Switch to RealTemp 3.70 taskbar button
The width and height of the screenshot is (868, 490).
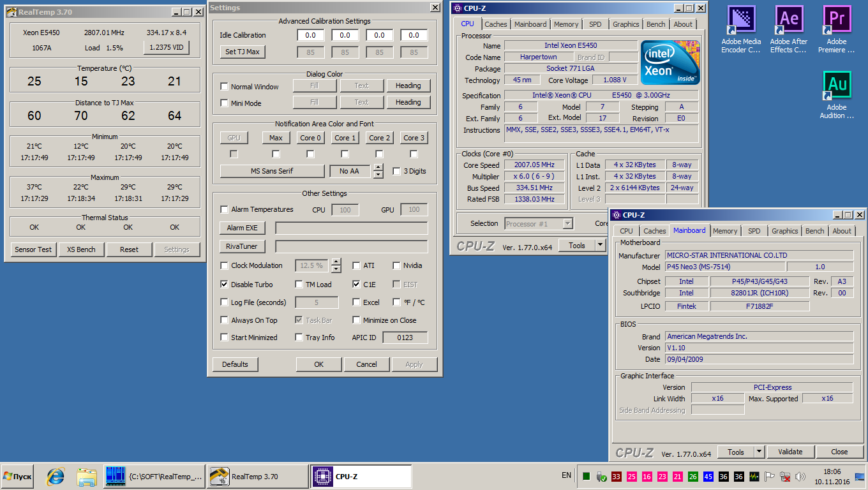click(x=257, y=477)
